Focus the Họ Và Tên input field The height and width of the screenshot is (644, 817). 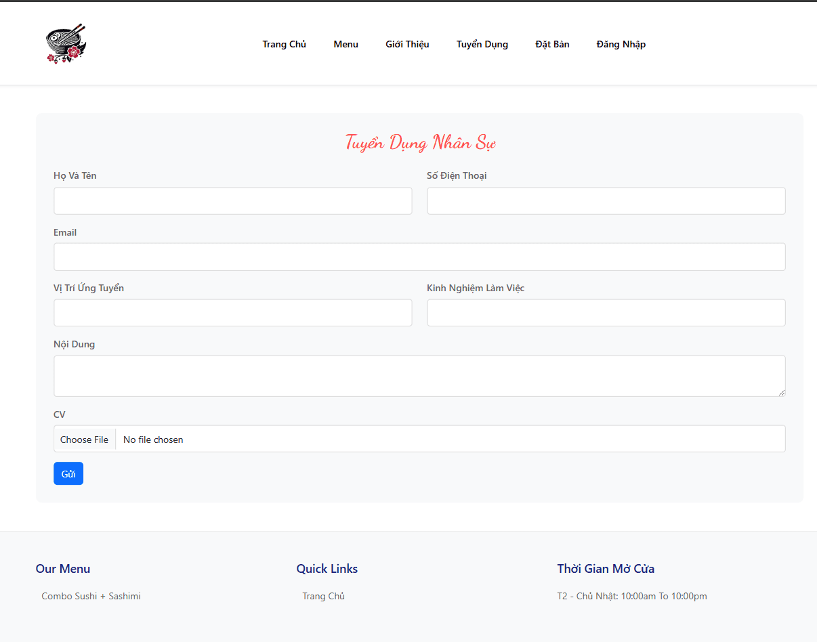click(233, 201)
